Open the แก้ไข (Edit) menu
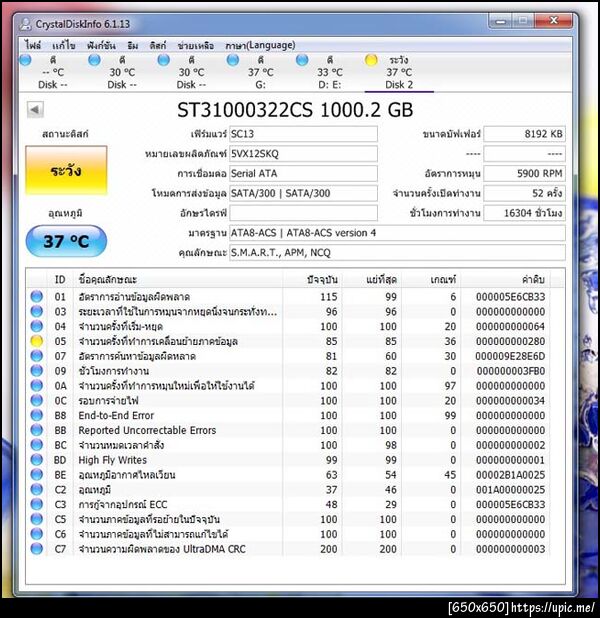This screenshot has width=600, height=618. coord(63,45)
